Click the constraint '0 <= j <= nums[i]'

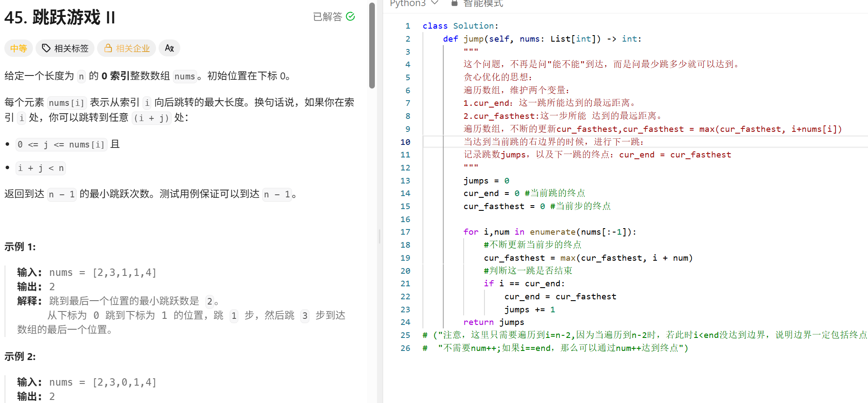tap(61, 144)
